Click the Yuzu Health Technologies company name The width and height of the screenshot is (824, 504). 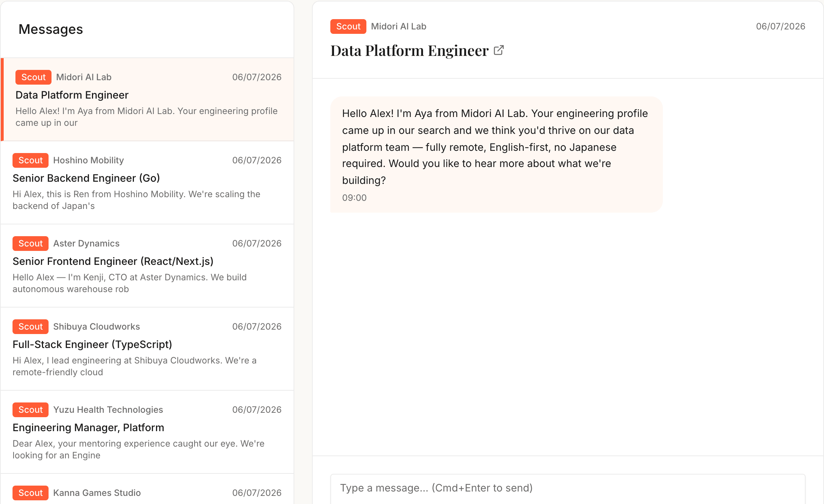coord(108,410)
